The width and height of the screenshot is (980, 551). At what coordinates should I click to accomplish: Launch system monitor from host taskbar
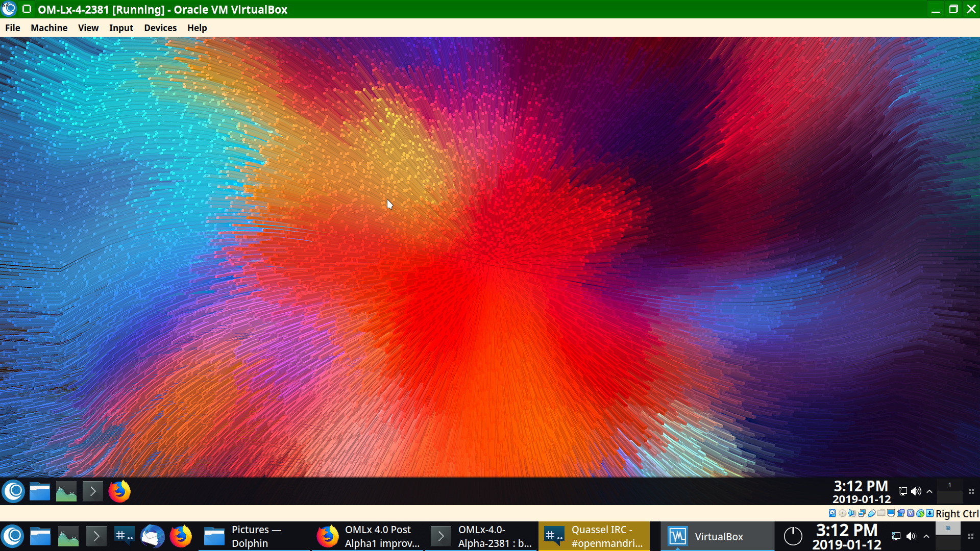[x=68, y=536]
